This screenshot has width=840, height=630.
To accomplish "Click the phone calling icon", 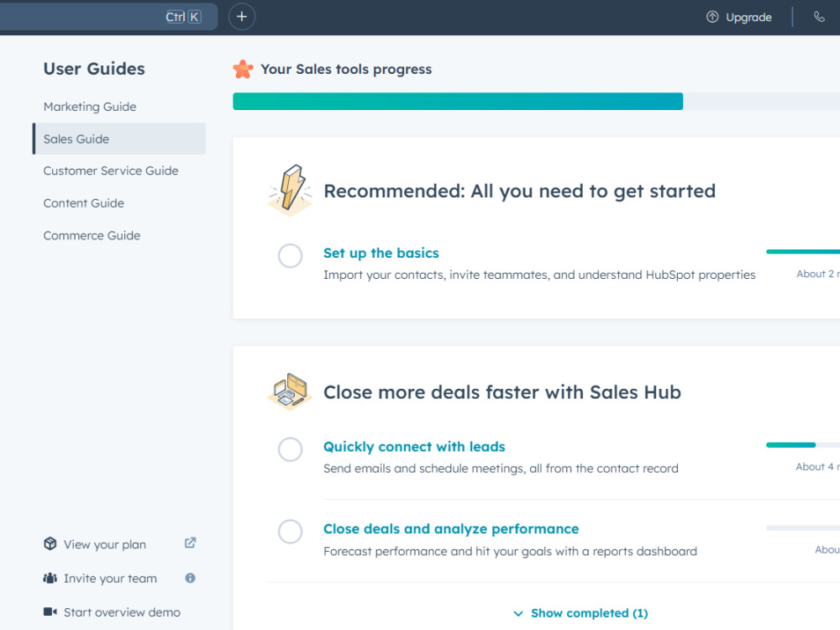I will click(x=819, y=17).
